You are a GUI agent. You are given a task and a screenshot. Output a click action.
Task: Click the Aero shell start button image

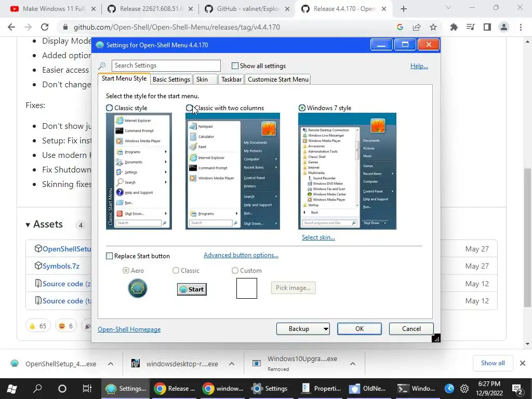[x=137, y=288]
